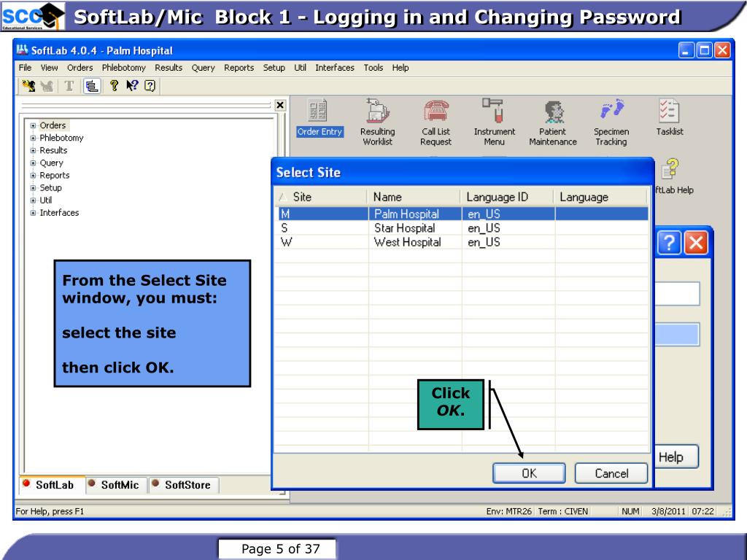Select the SoftLab tab
Viewport: 747px width, 560px height.
tap(52, 485)
